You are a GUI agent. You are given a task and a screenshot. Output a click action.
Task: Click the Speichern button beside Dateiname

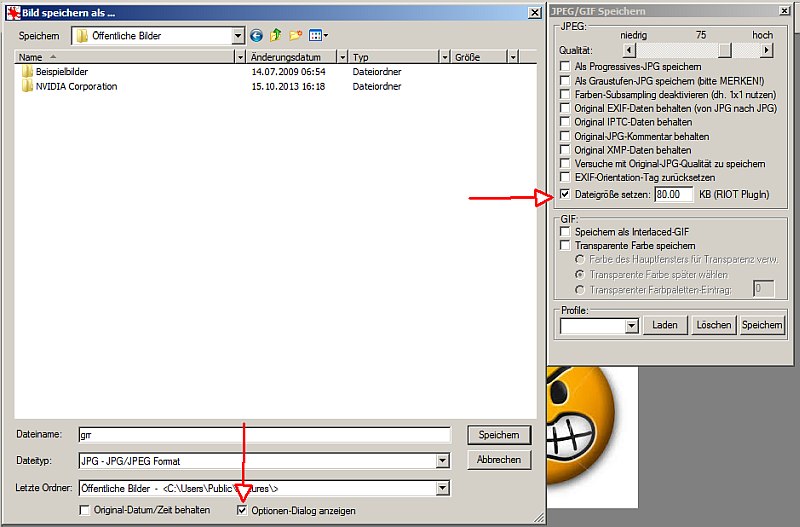(498, 435)
